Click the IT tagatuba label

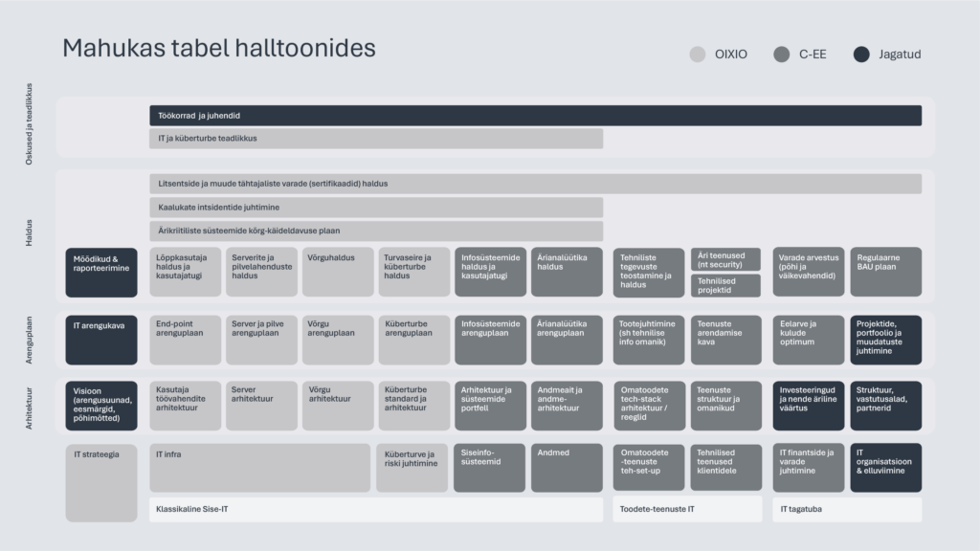(847, 510)
